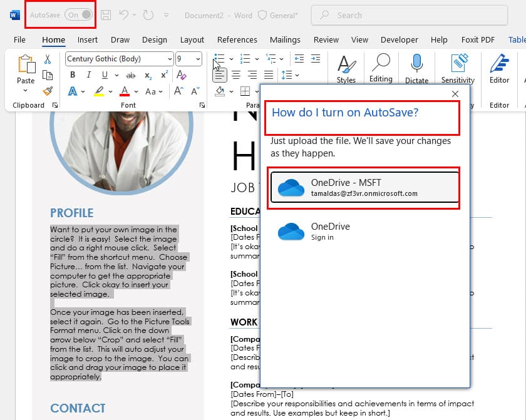Screen dimensions: 526x420
Task: Start Dictate with the microphone
Action: coord(416,69)
